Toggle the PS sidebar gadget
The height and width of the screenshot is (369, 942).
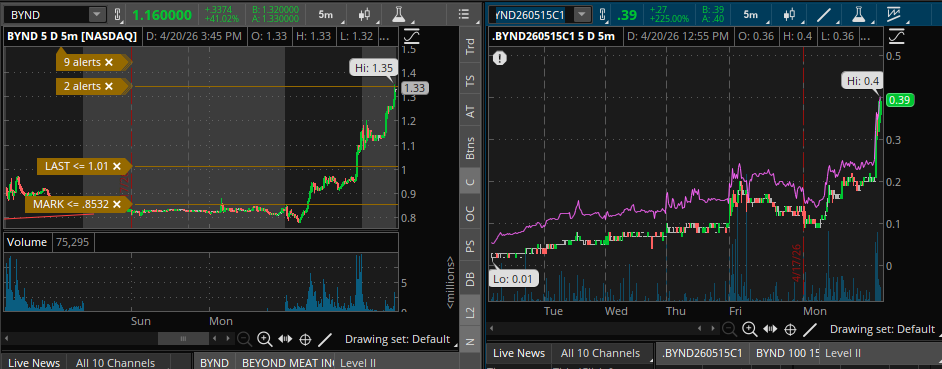click(x=470, y=246)
